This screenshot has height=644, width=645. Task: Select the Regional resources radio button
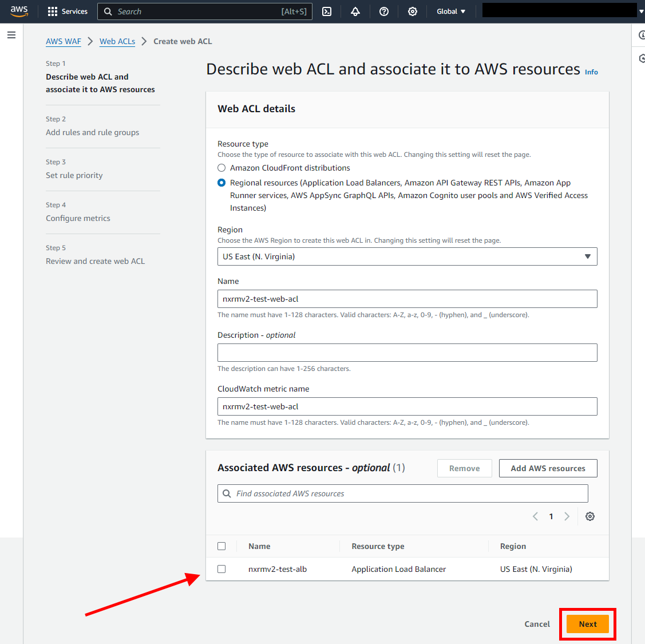[221, 183]
